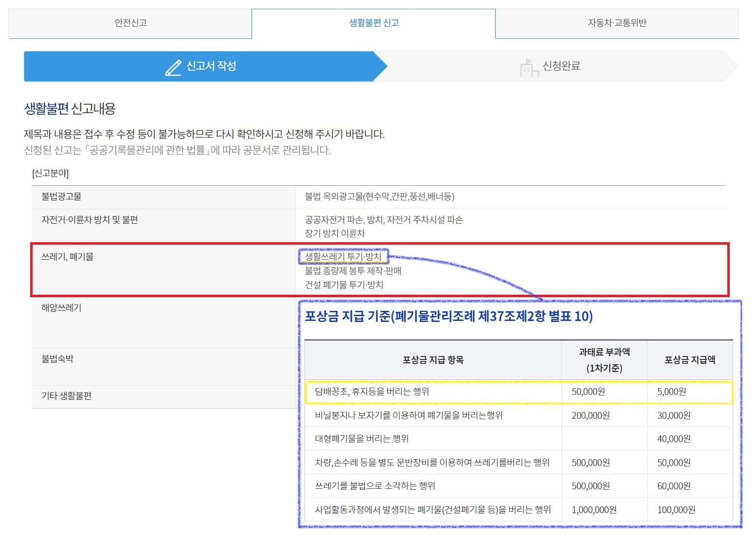Click the 포상금 지급 항목 column header
Image resolution: width=756 pixels, height=535 pixels.
coord(433,360)
